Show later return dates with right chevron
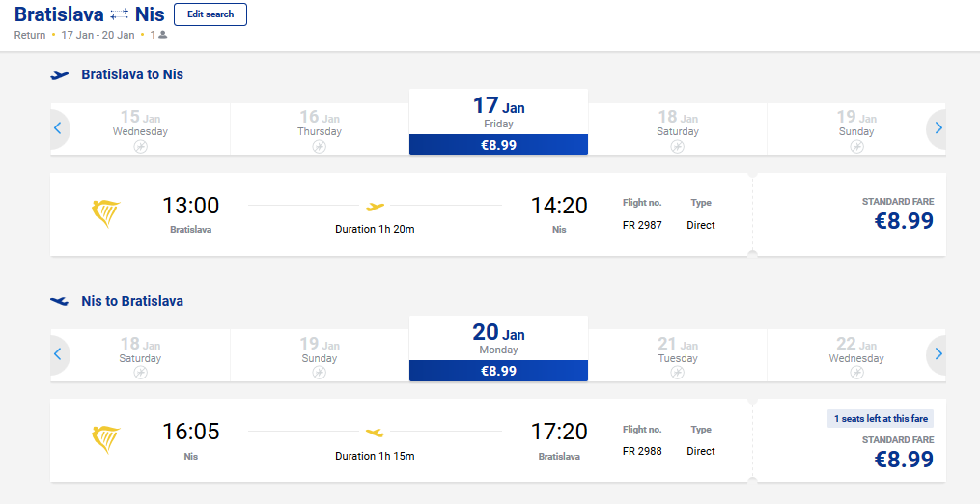The height and width of the screenshot is (504, 980). point(938,354)
